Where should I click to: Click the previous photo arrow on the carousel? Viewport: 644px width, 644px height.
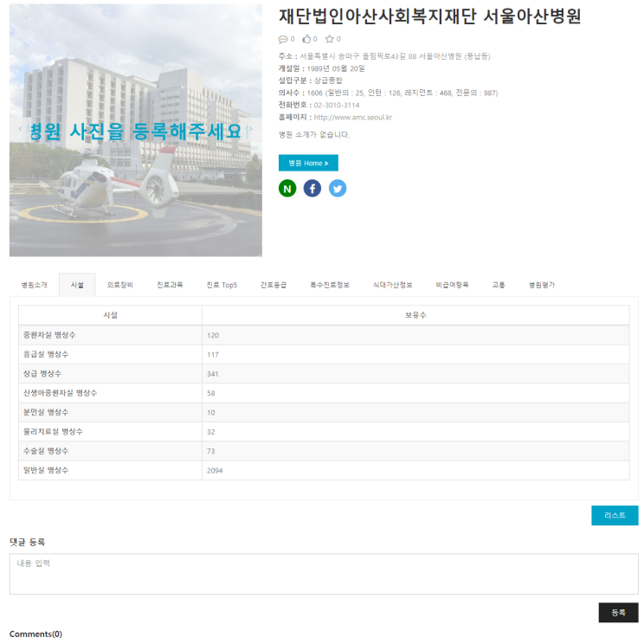(x=20, y=129)
